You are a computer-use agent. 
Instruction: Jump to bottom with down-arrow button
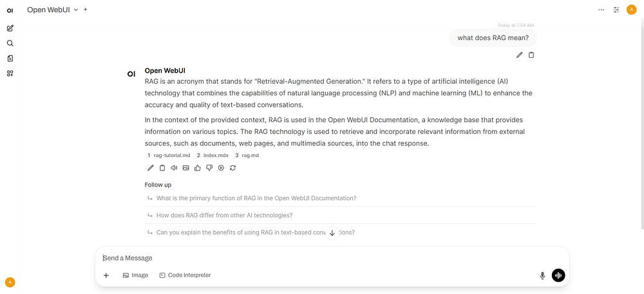[332, 233]
